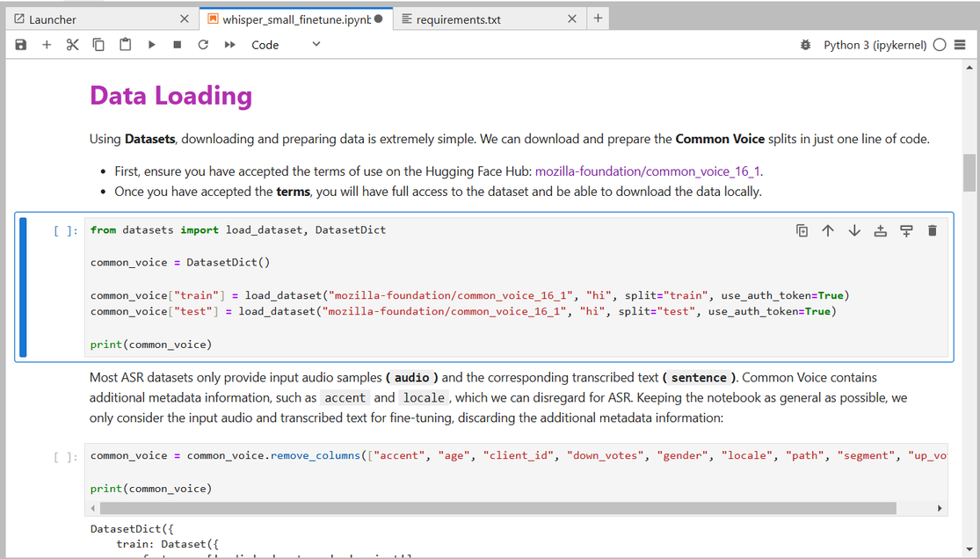
Task: Interrupt the kernel with stop button
Action: point(178,45)
